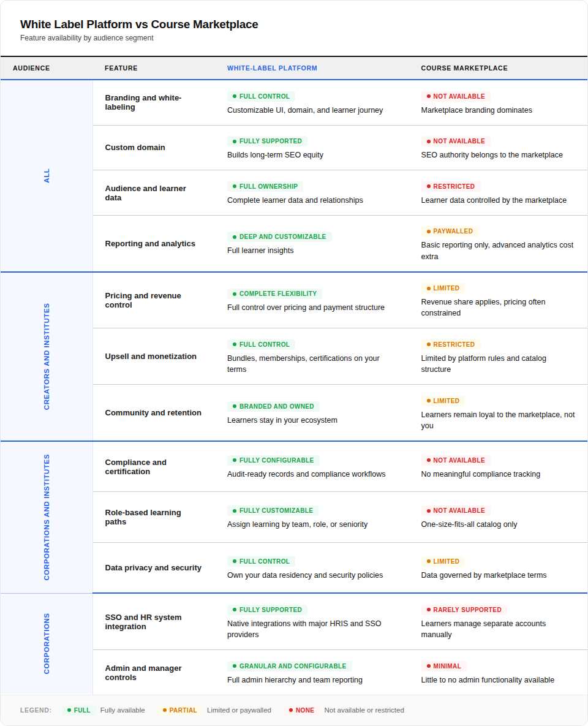Select the SSO and HR system integration feature

pyautogui.click(x=143, y=622)
